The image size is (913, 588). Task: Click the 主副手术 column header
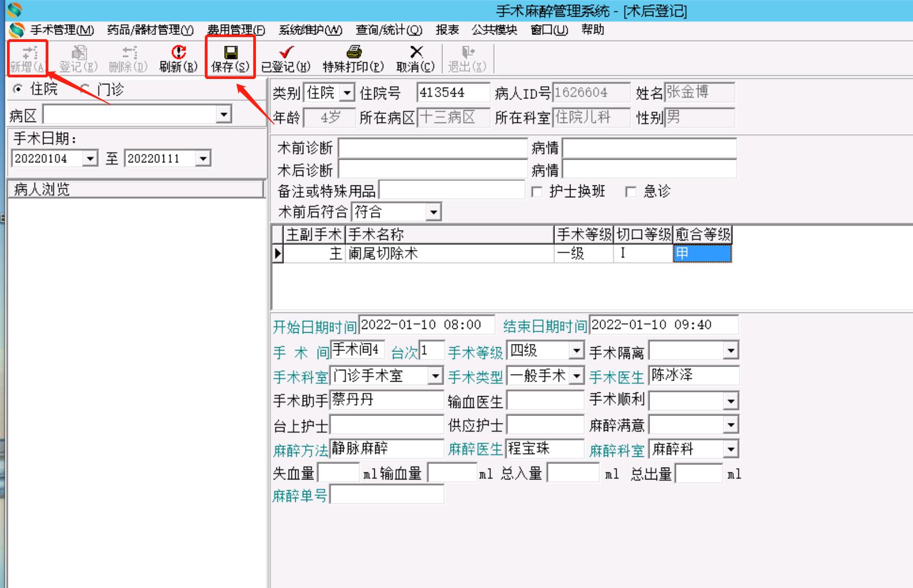[314, 234]
